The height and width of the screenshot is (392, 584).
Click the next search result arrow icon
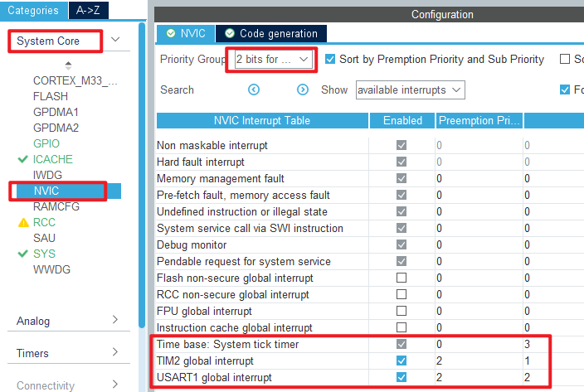point(303,90)
